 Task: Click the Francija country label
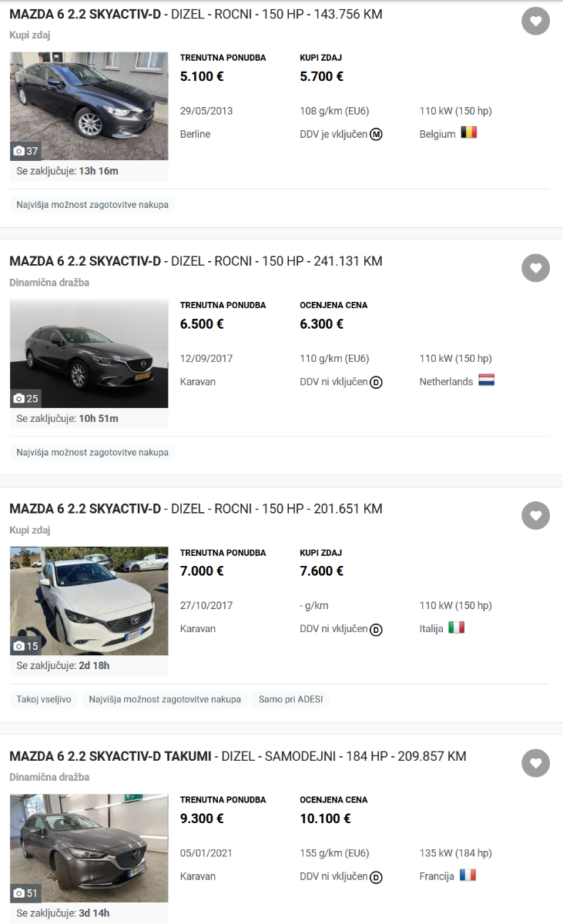click(437, 876)
